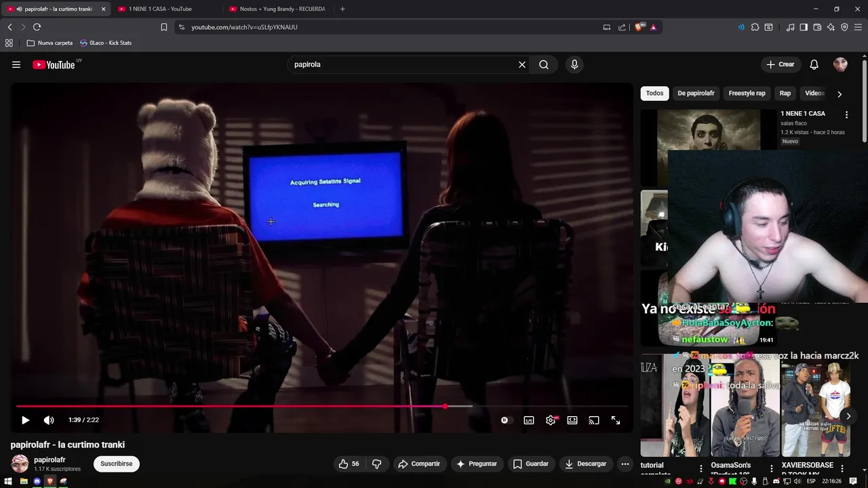Image resolution: width=868 pixels, height=488 pixels.
Task: Open options for XAVIERSOBASE short
Action: [x=842, y=468]
